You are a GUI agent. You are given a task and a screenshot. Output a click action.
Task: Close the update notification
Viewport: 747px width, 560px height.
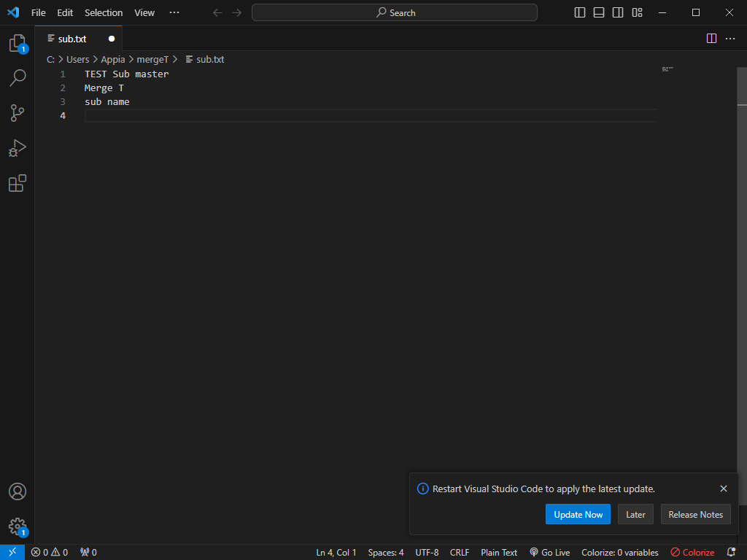(724, 489)
